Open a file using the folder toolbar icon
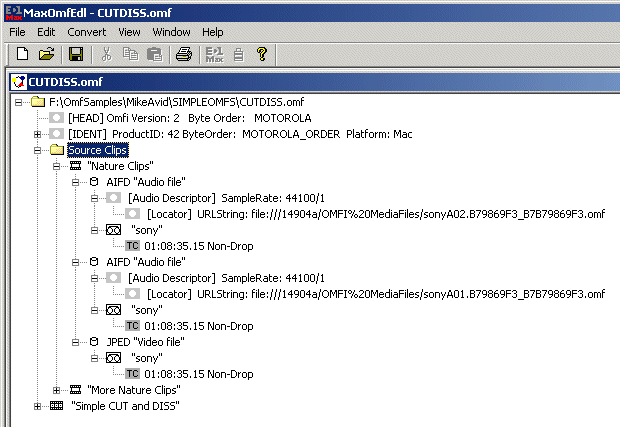 [x=47, y=54]
